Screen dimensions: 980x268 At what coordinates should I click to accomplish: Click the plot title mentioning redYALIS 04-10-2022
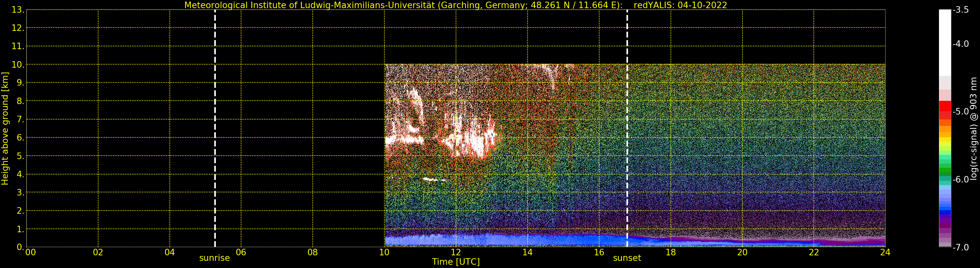pos(455,5)
